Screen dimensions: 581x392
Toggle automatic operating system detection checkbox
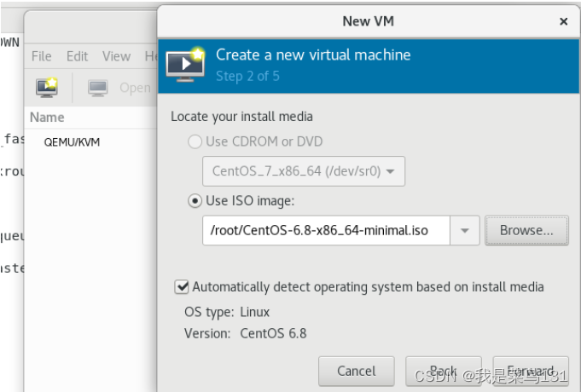182,287
